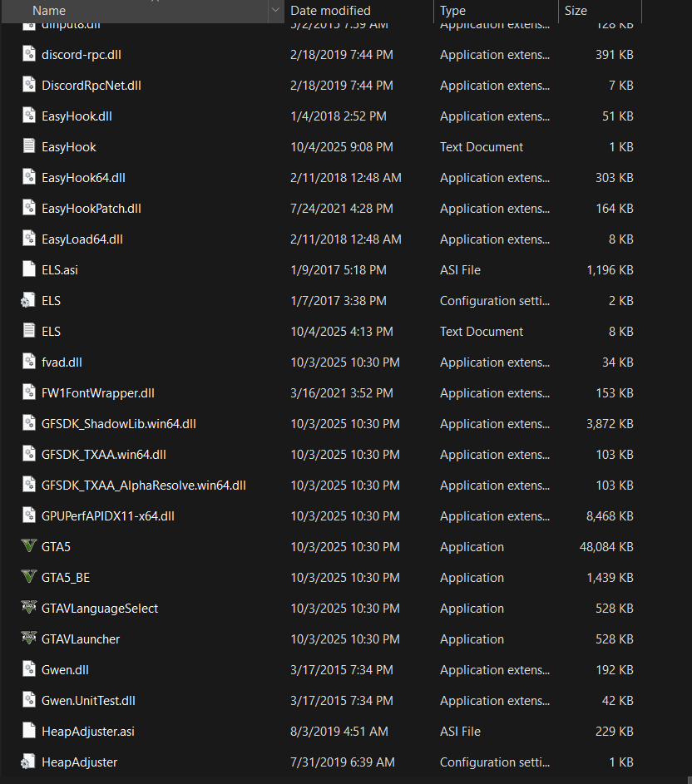Click the date 7/31/2019 6:39 AM
This screenshot has height=784, width=692.
343,762
